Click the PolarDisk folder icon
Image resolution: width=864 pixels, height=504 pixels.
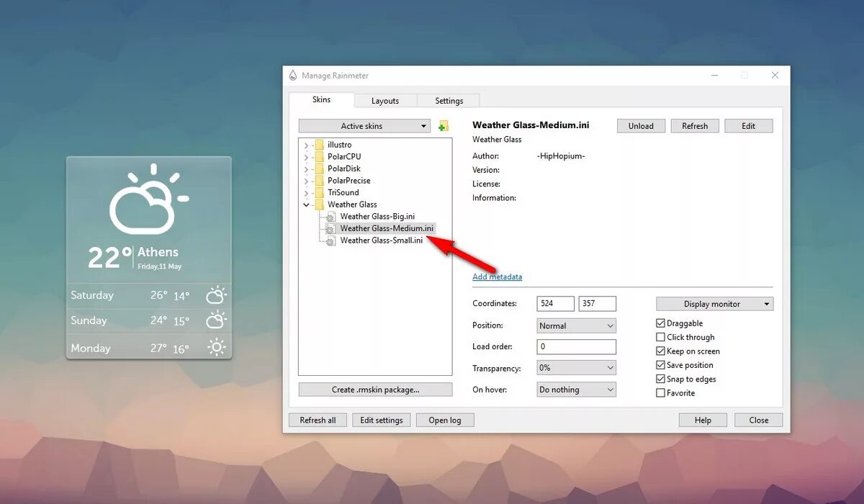coord(320,168)
